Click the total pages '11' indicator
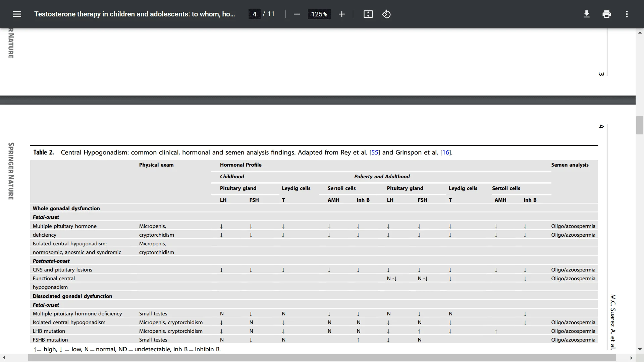The image size is (644, 362). 271,14
